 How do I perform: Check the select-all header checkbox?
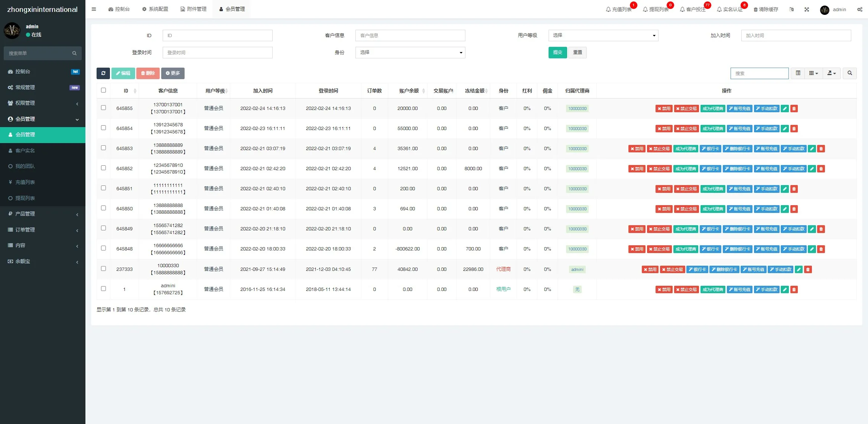click(x=103, y=90)
